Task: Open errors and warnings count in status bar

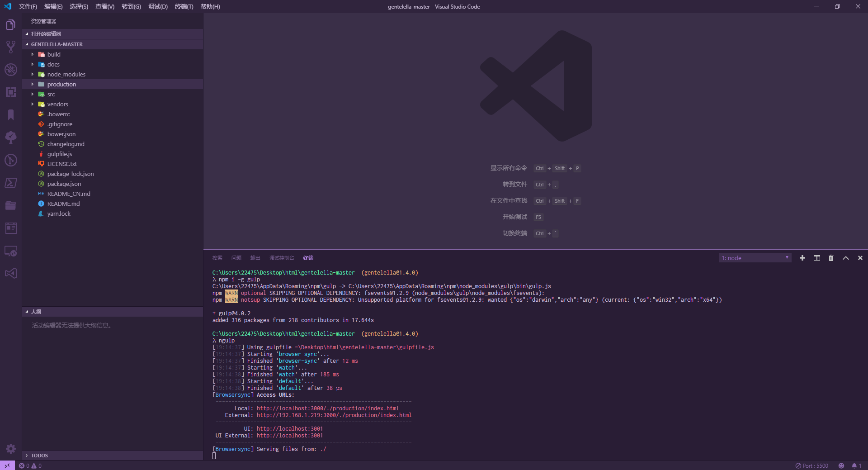Action: tap(30, 465)
